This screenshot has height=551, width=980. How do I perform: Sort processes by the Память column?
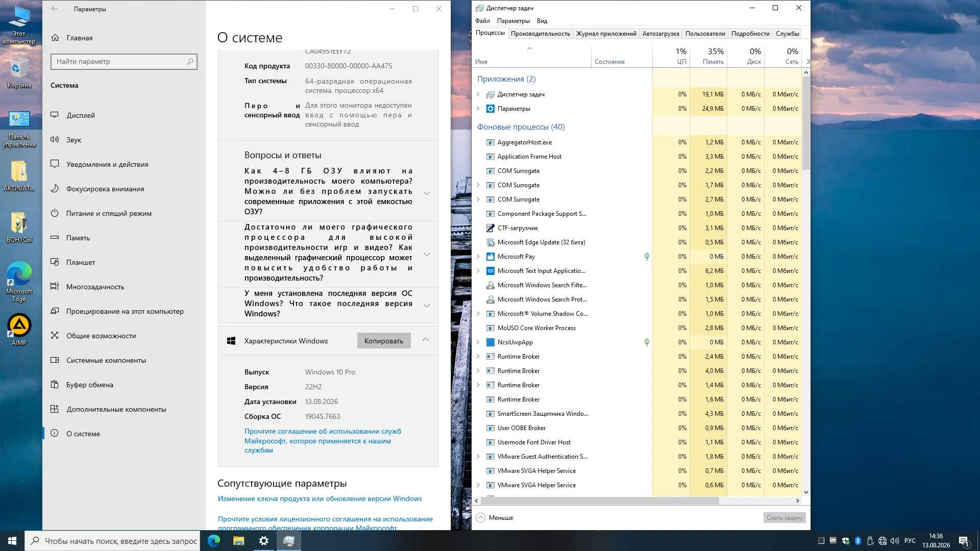(708, 56)
